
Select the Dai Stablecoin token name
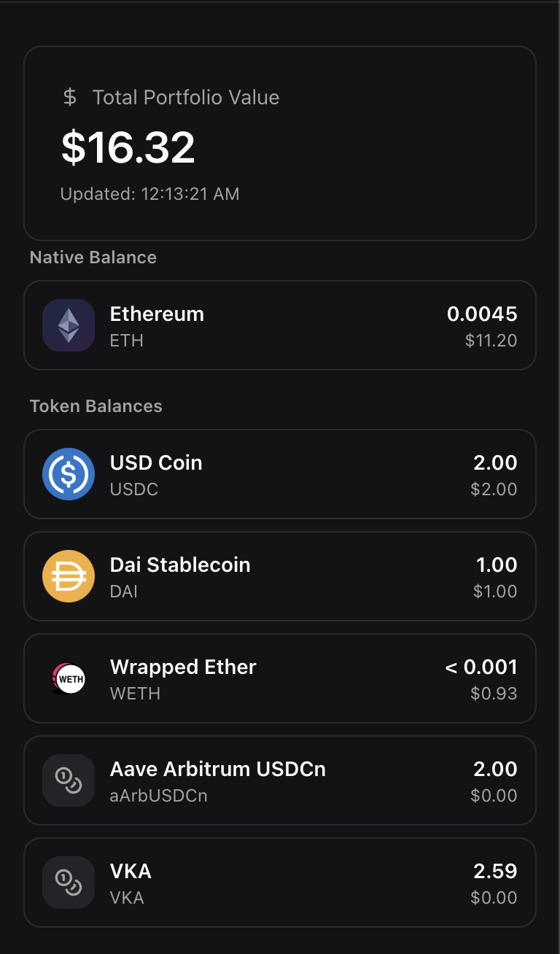(x=180, y=565)
